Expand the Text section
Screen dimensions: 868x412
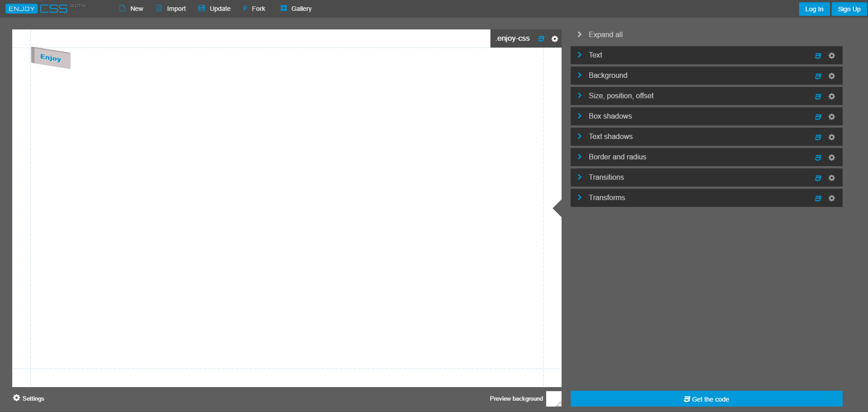[x=707, y=55]
